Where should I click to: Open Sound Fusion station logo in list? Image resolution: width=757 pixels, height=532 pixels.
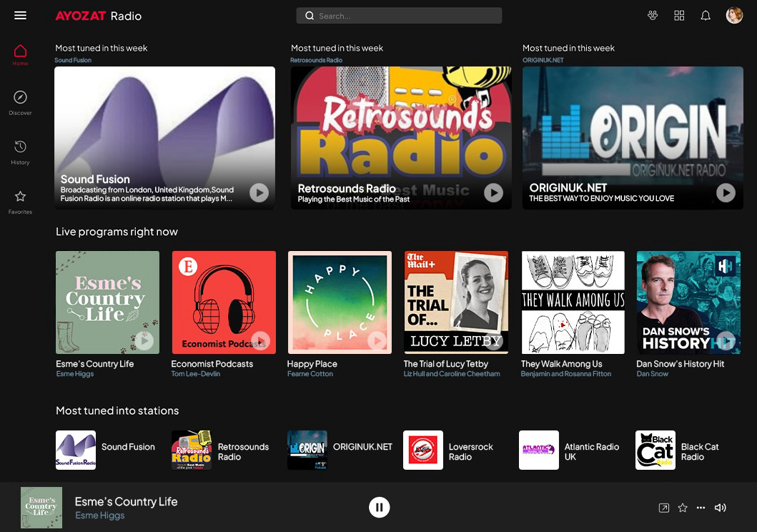[x=76, y=450]
